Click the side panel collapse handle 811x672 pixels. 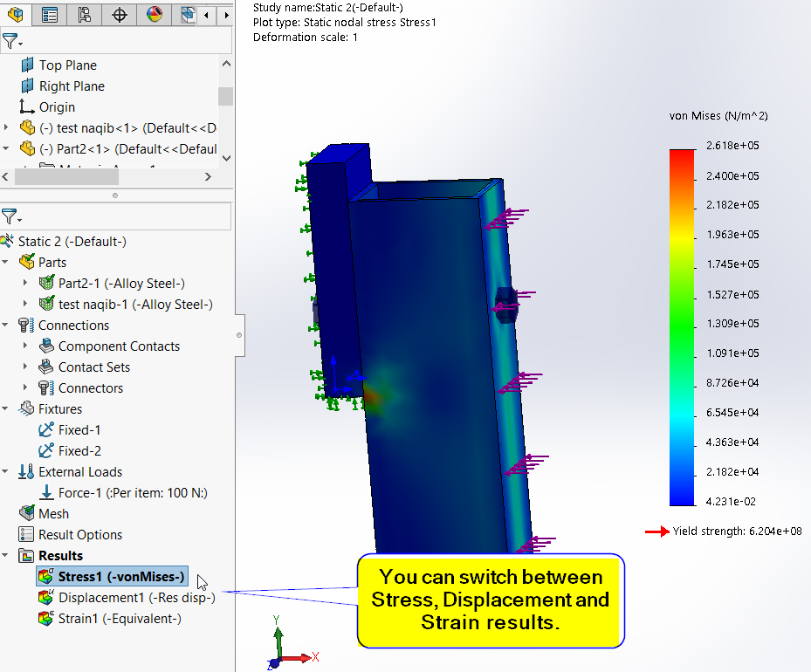point(239,335)
